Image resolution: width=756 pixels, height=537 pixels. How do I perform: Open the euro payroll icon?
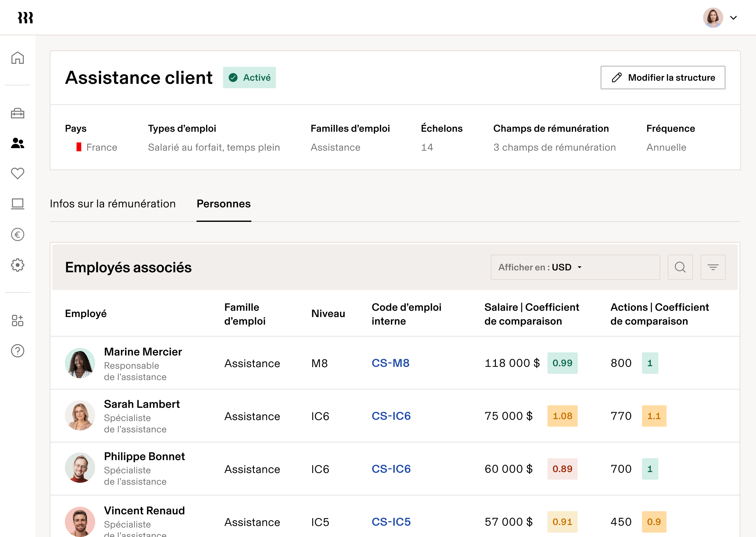[x=18, y=235]
